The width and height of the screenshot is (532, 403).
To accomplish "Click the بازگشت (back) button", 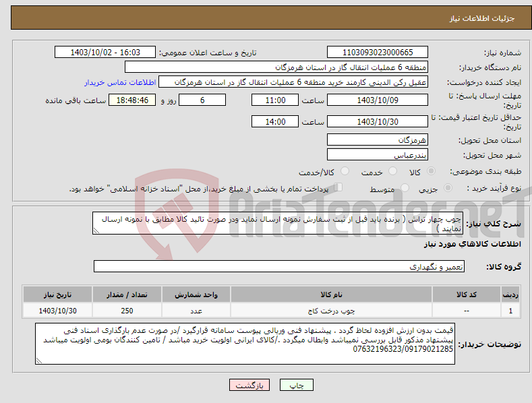I will (249, 385).
